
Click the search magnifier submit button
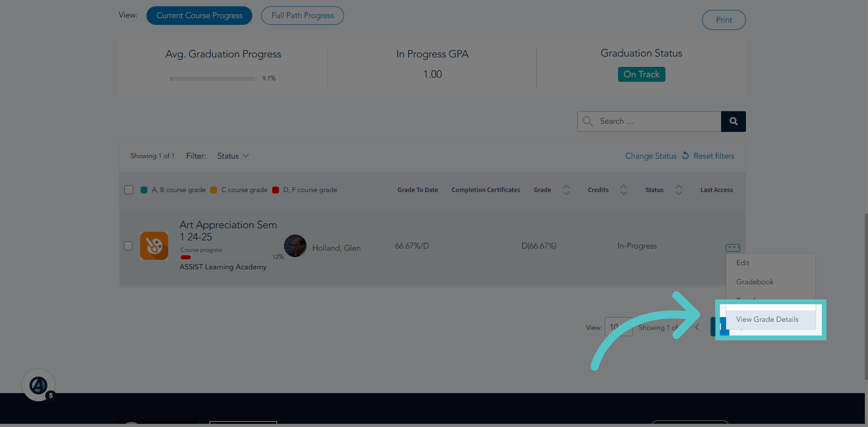point(733,122)
